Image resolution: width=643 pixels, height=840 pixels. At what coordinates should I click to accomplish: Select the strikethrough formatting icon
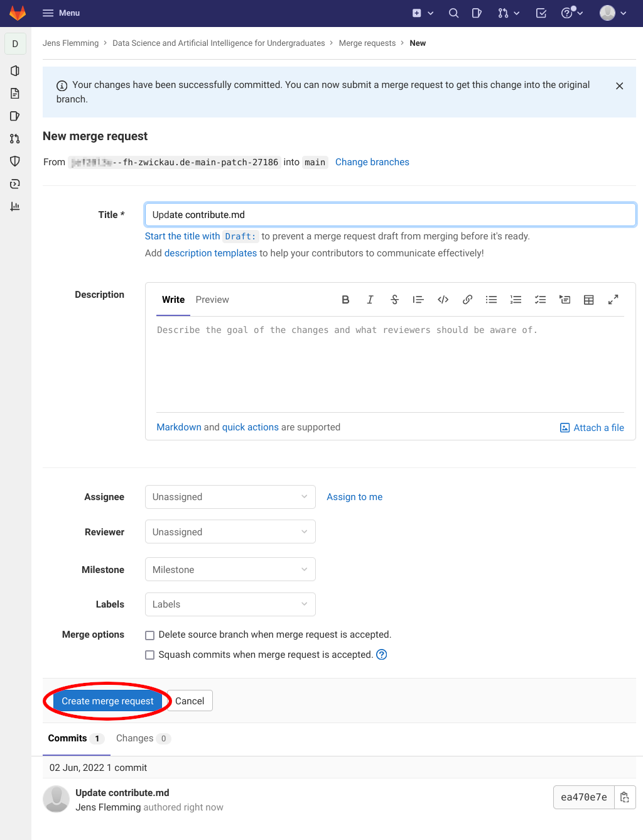pos(394,300)
